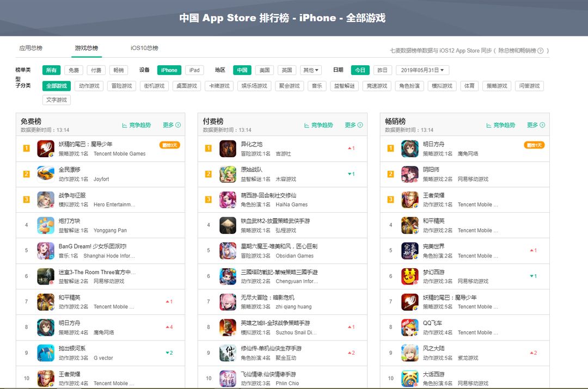
Task: Open 梦幻西游 game icon
Action: 410,276
